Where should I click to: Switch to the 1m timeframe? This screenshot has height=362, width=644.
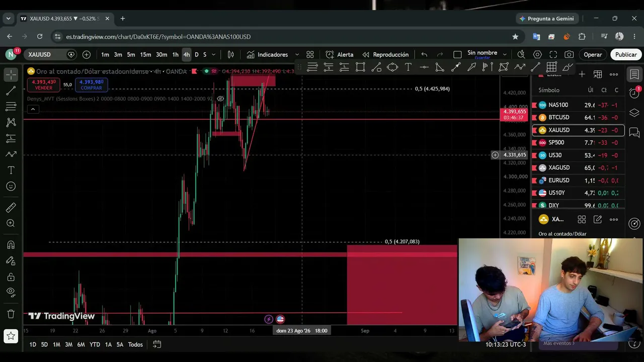(105, 54)
